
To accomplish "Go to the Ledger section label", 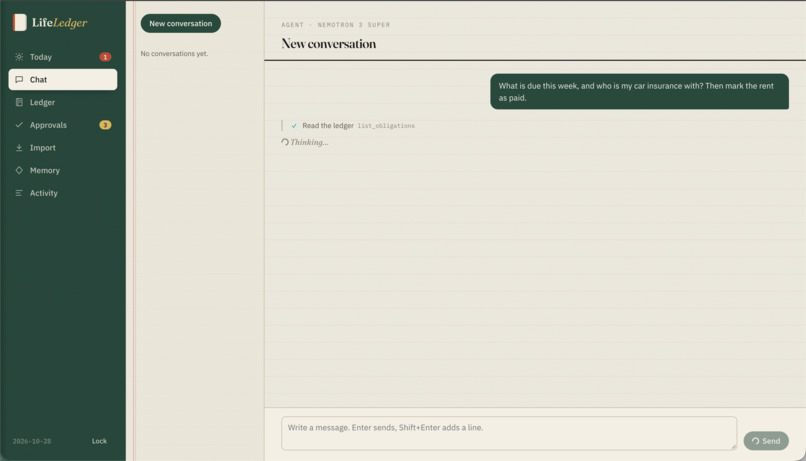I will (x=42, y=102).
